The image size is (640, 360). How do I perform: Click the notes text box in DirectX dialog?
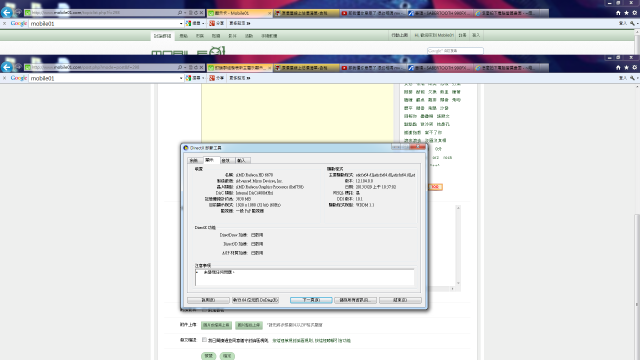click(304, 278)
